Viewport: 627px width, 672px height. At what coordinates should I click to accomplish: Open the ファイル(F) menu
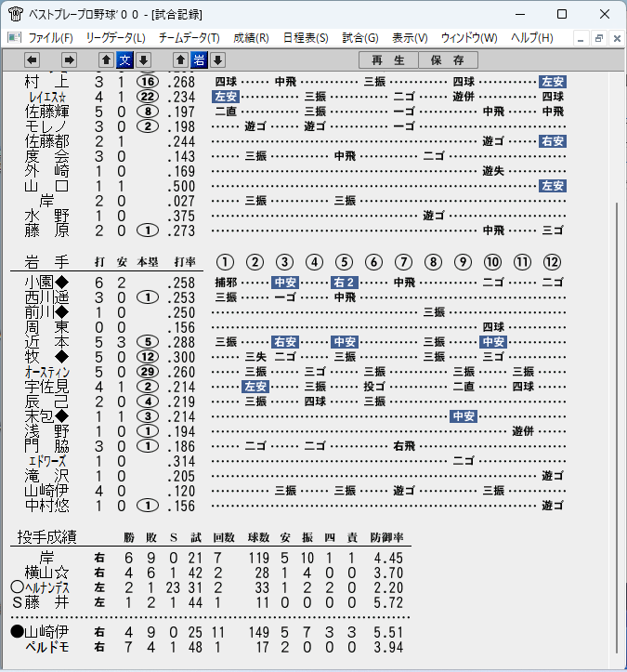[50, 38]
